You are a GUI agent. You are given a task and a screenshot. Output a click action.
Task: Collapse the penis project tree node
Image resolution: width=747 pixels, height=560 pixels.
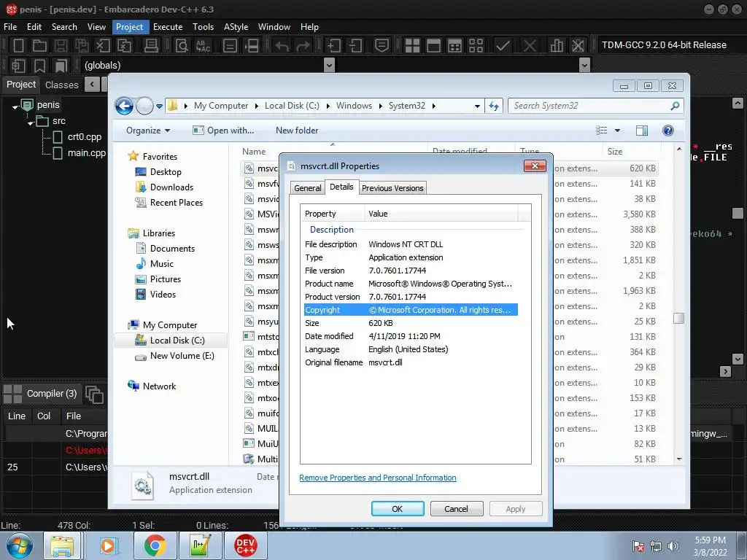click(15, 107)
